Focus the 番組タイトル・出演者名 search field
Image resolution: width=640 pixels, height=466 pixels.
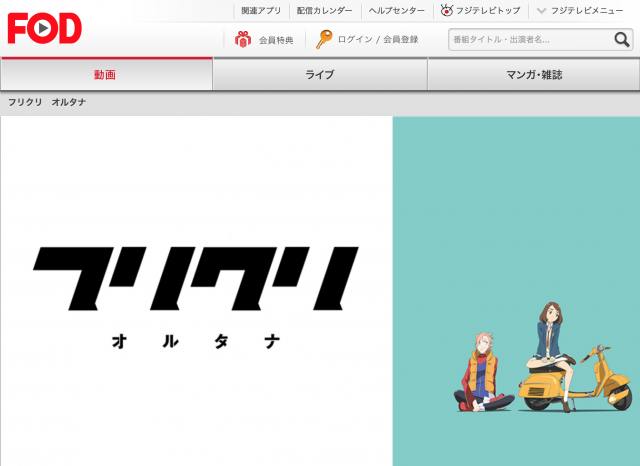tap(529, 40)
